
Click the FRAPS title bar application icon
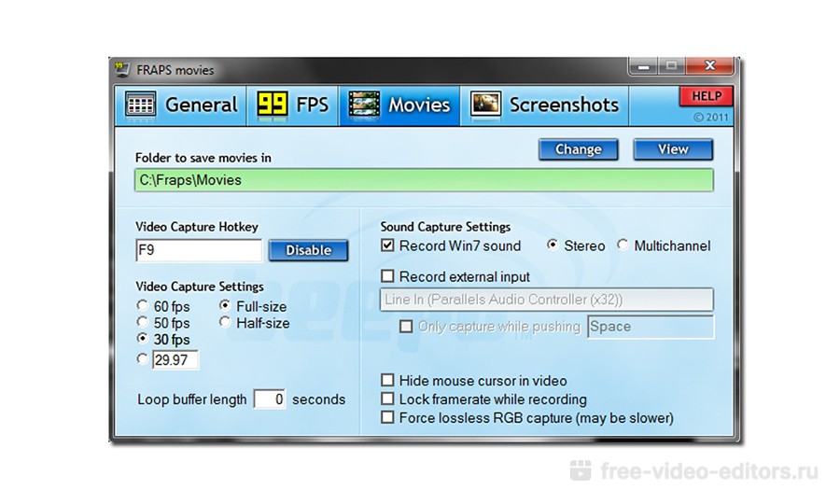(122, 70)
